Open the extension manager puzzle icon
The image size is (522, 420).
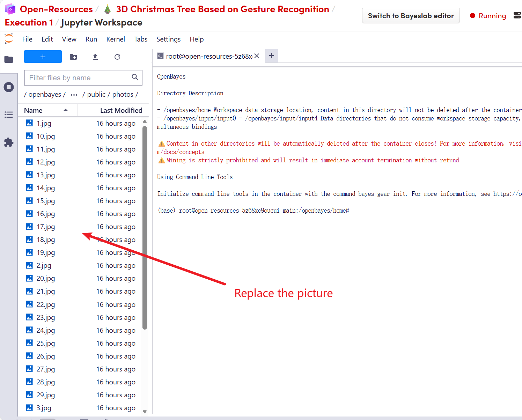9,142
